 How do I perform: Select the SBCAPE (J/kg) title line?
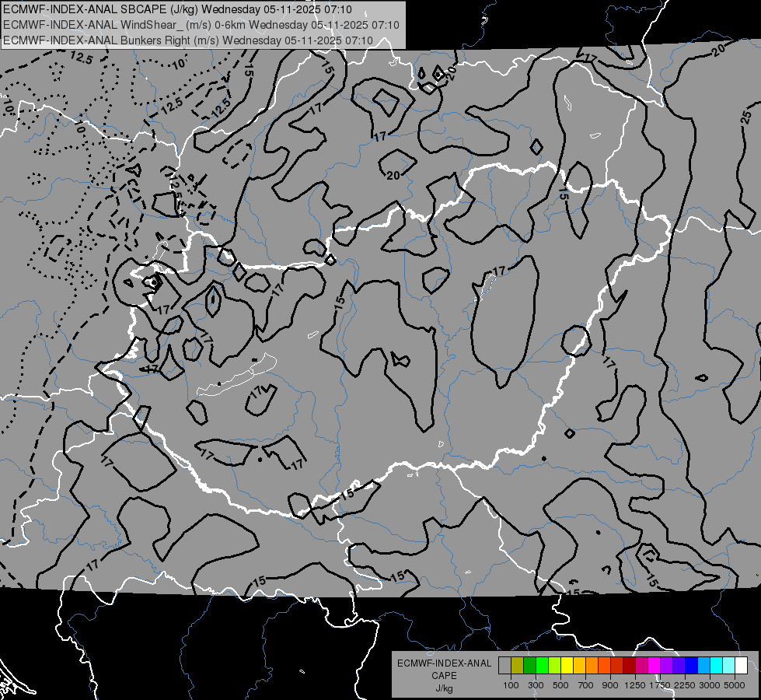click(178, 9)
